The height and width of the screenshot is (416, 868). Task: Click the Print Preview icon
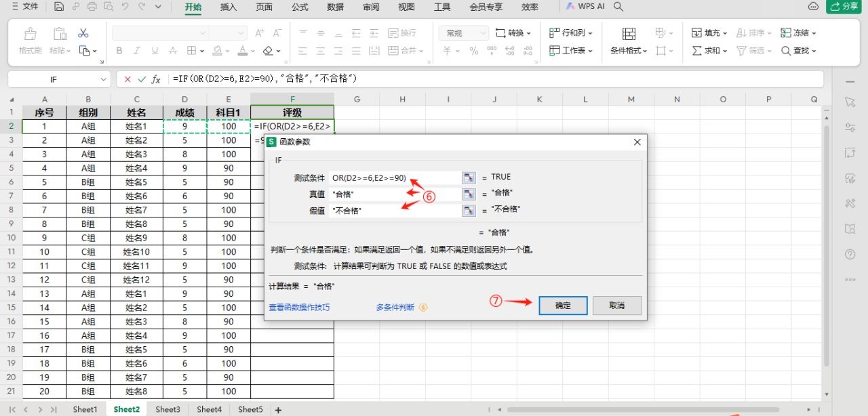pyautogui.click(x=108, y=7)
